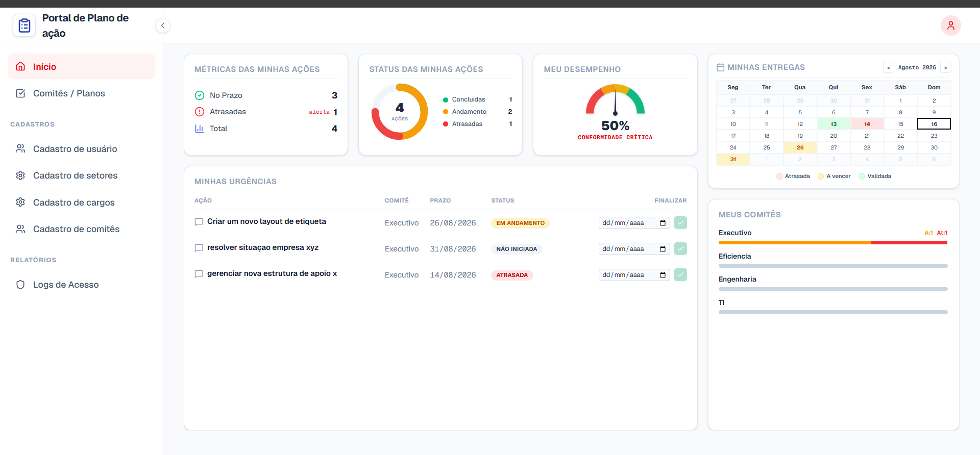Finalize action resolver situaçao empresa xyz
This screenshot has width=980, height=455.
coord(680,249)
